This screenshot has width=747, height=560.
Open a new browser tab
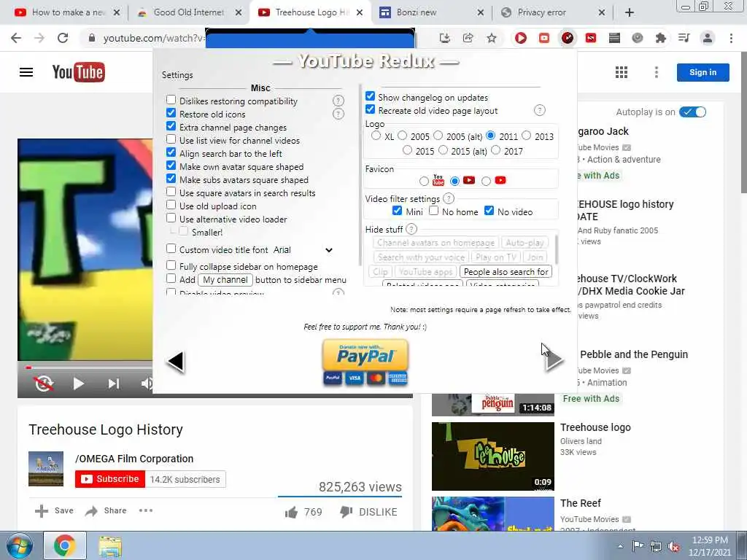coord(630,12)
